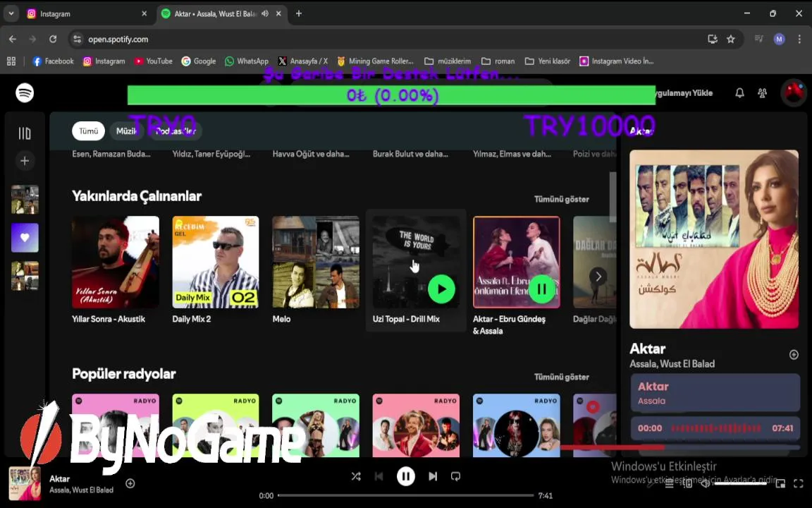Close the Spotify browser tab
812x508 pixels.
(x=278, y=13)
